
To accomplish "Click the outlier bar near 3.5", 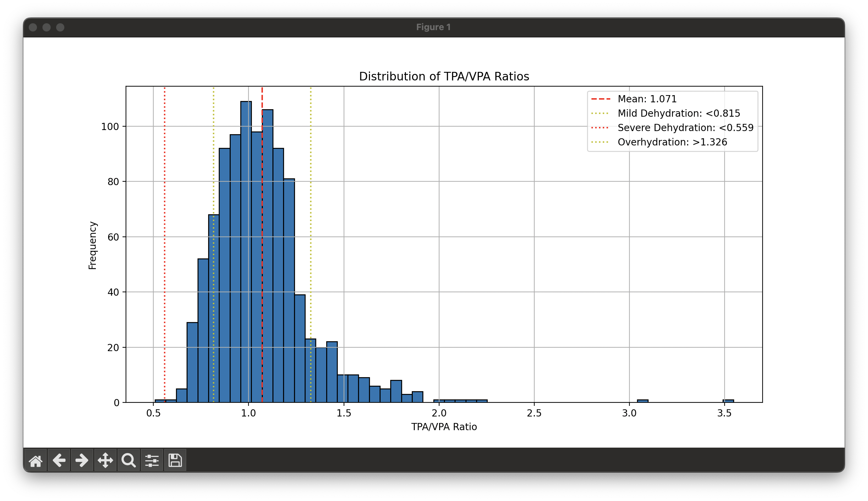I will [728, 401].
